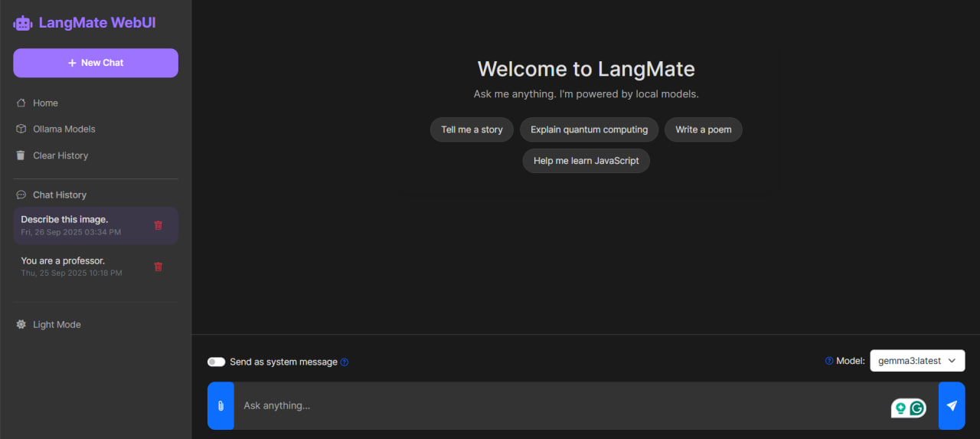This screenshot has width=980, height=439.
Task: Send message with paper plane icon
Action: click(x=952, y=406)
